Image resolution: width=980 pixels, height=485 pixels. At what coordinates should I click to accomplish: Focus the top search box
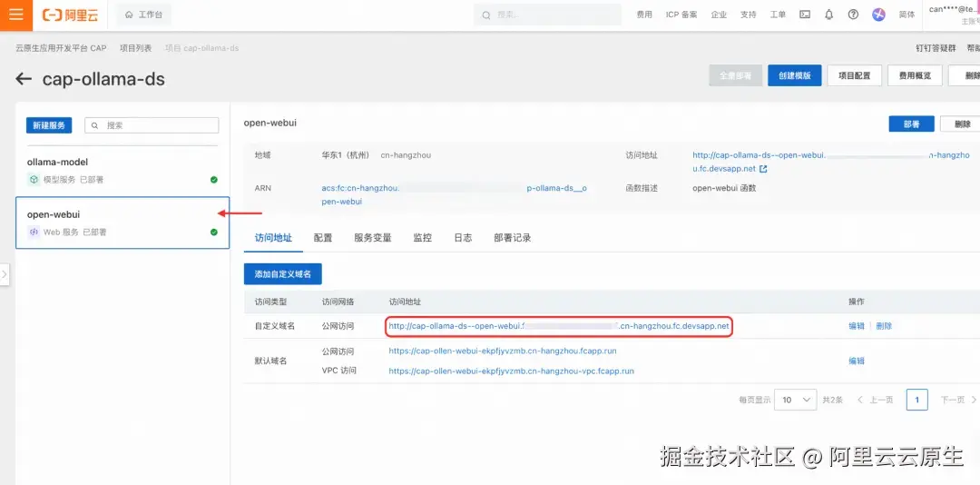click(x=547, y=15)
